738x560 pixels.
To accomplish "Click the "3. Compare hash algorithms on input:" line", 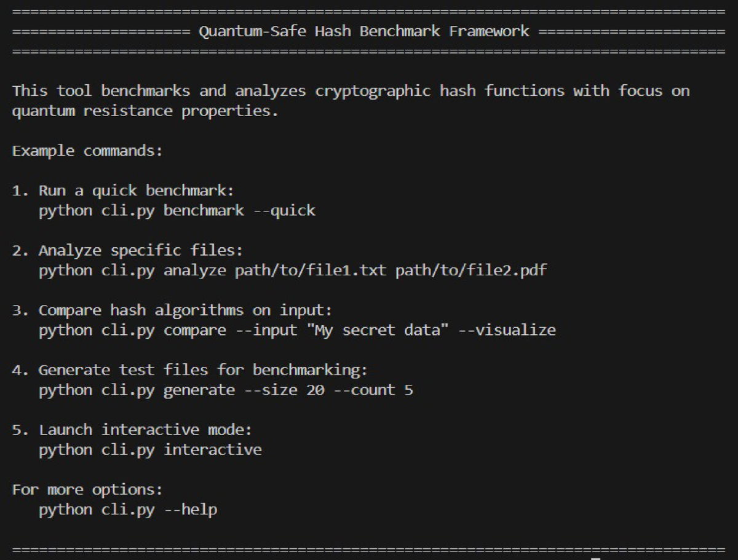I will click(172, 310).
